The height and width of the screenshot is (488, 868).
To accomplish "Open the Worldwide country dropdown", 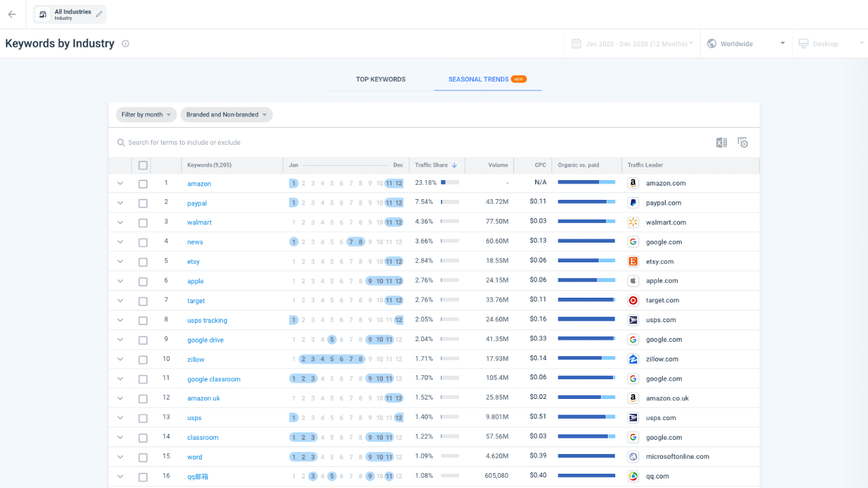I will [746, 43].
